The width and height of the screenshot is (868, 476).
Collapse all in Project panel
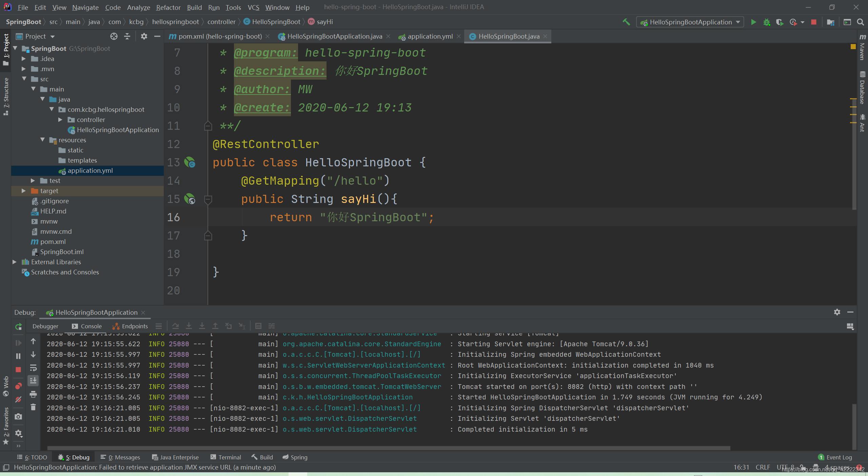127,36
